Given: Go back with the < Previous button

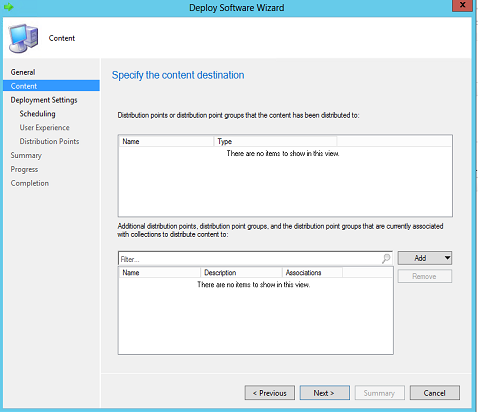Looking at the screenshot, I should click(270, 393).
